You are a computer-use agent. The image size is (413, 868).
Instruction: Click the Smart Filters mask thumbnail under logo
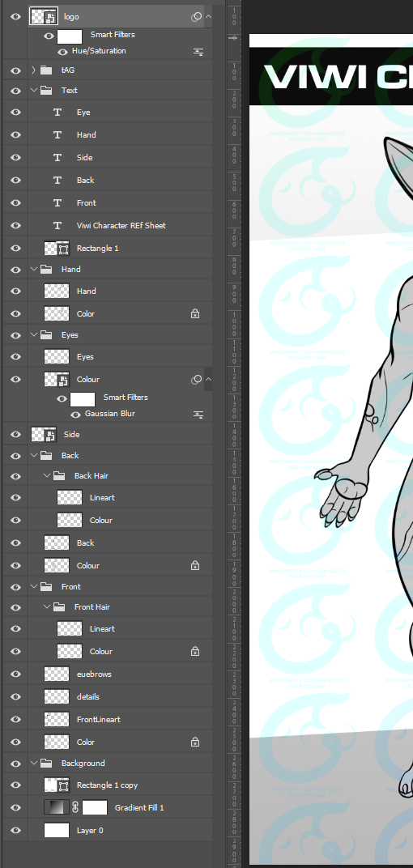point(70,36)
